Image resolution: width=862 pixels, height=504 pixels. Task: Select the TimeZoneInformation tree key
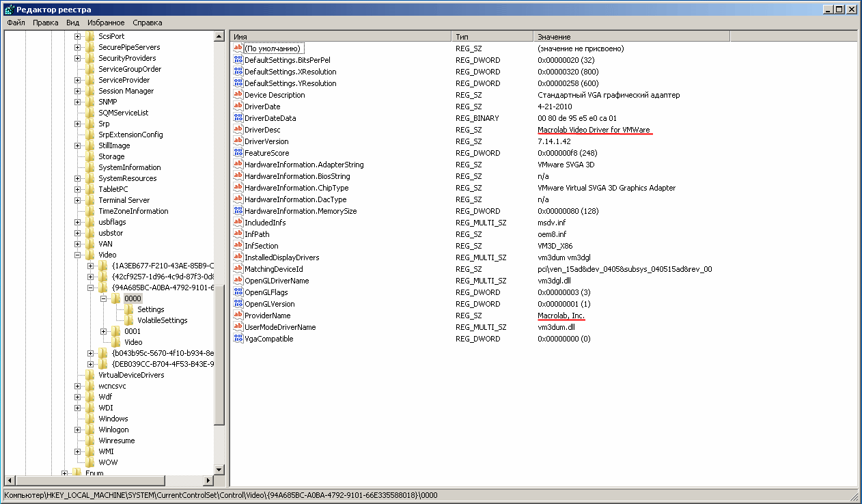pyautogui.click(x=133, y=211)
